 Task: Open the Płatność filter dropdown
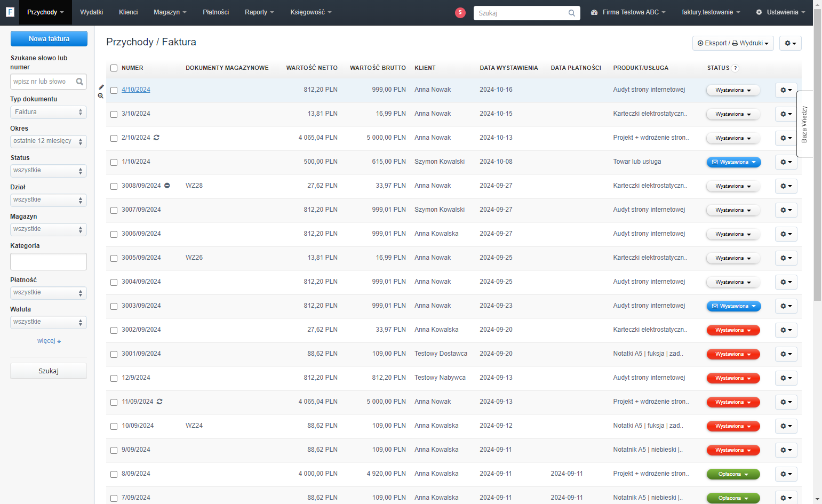click(49, 293)
